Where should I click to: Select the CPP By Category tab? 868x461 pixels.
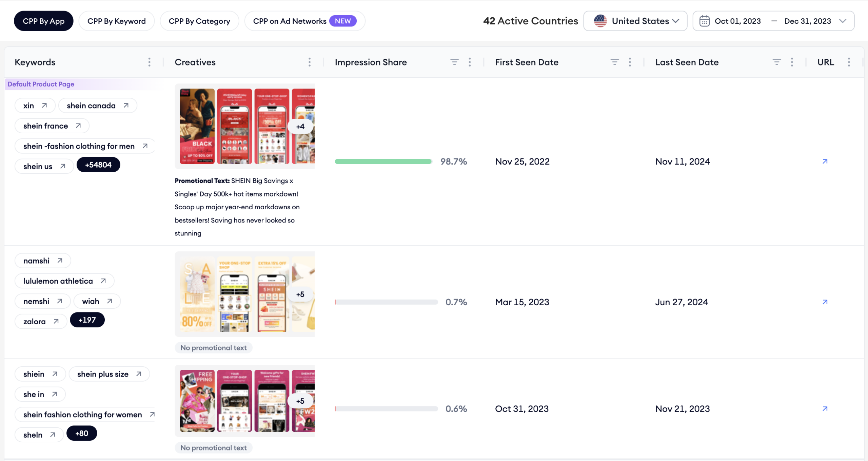pyautogui.click(x=199, y=21)
